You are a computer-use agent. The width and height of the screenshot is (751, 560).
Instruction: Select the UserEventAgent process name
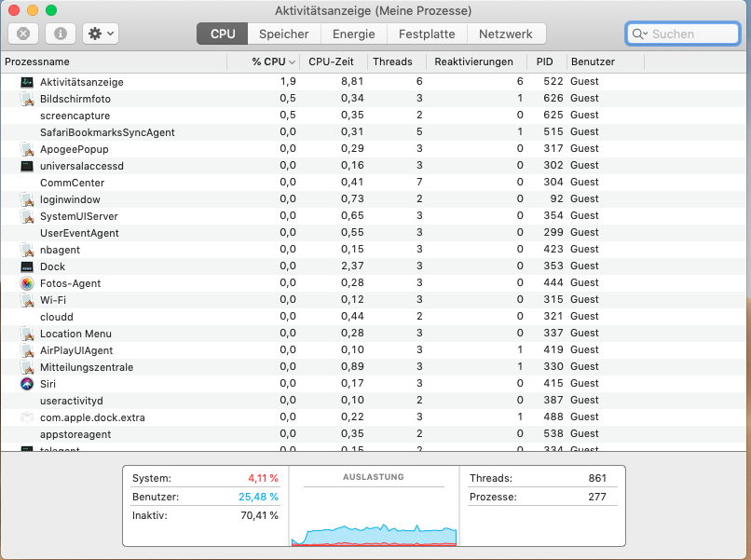pos(79,233)
